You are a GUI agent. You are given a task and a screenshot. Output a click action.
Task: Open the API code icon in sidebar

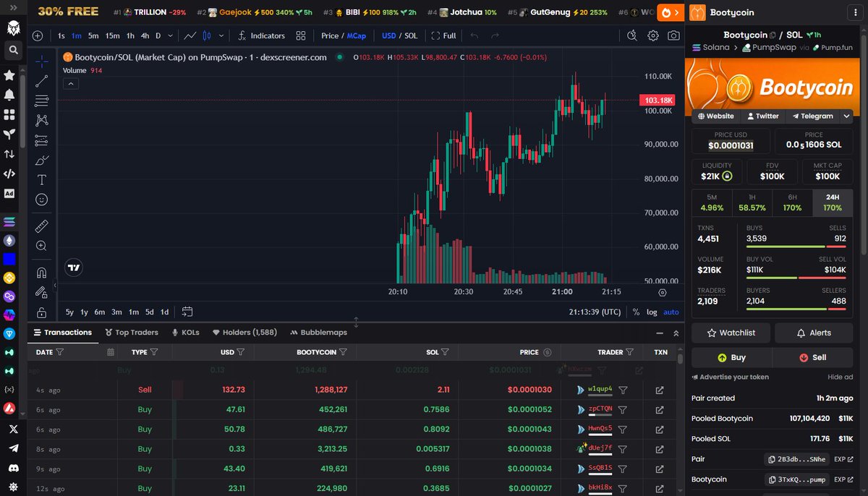[x=9, y=174]
